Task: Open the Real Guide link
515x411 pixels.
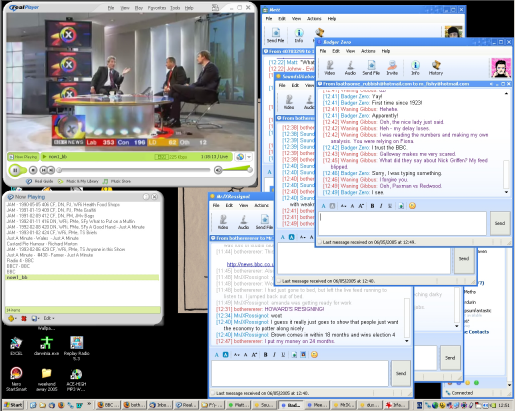Action: [x=40, y=181]
